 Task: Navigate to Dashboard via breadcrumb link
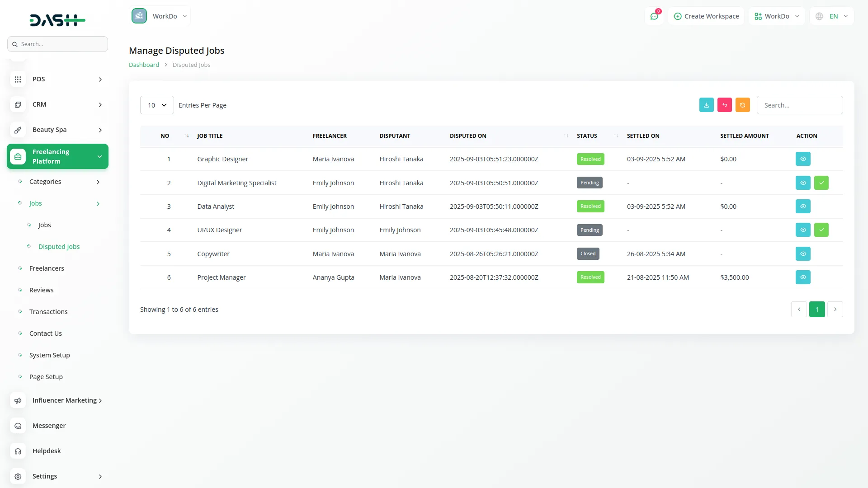pyautogui.click(x=143, y=65)
